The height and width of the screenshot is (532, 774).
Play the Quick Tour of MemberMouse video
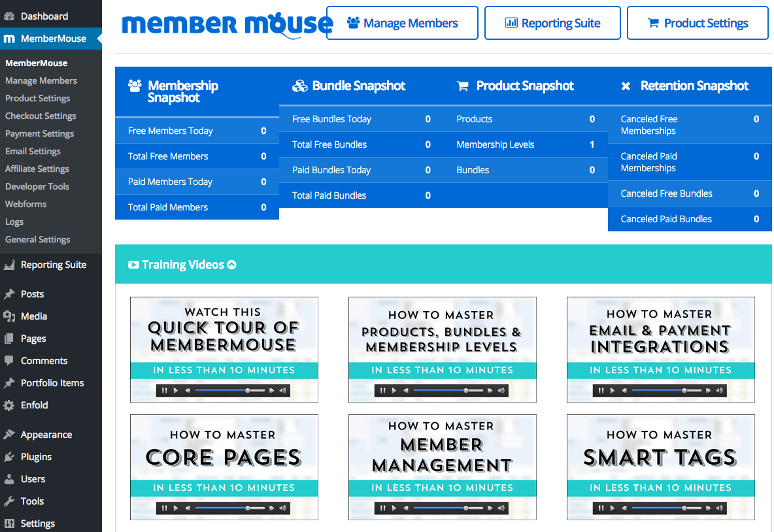[224, 350]
